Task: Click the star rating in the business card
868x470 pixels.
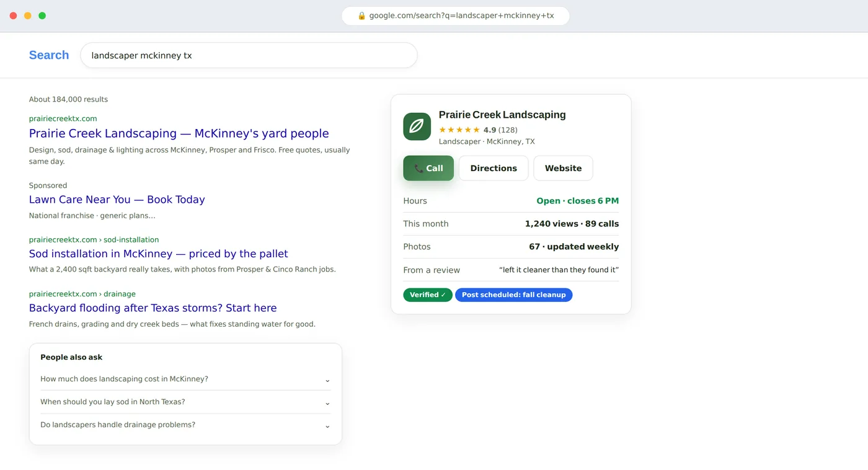Action: pos(459,130)
